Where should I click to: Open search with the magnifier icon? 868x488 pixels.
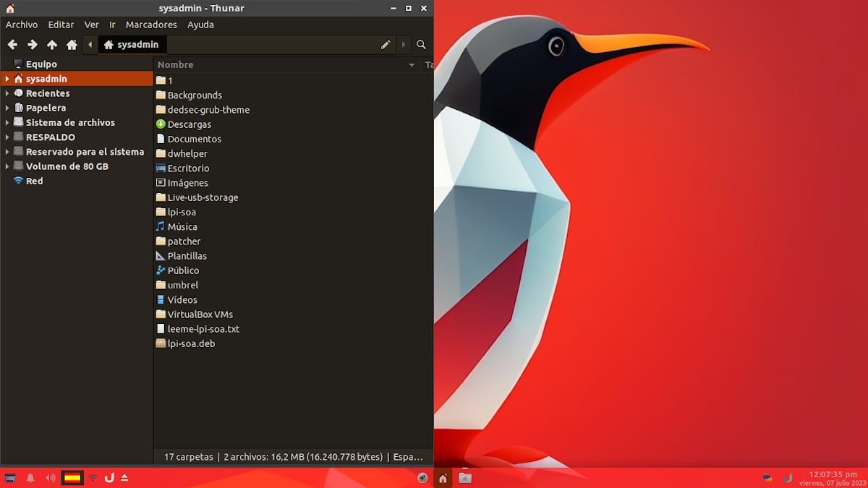coord(421,45)
